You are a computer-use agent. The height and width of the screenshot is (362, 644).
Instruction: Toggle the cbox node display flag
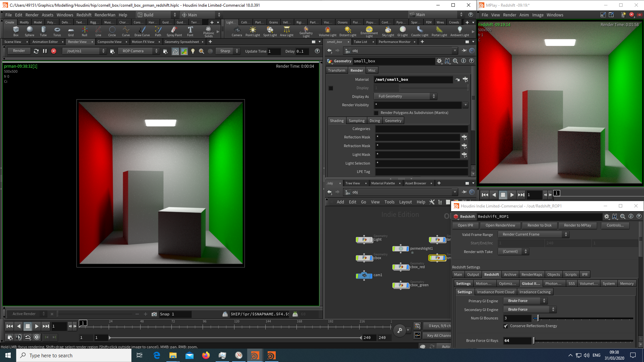[x=371, y=258]
